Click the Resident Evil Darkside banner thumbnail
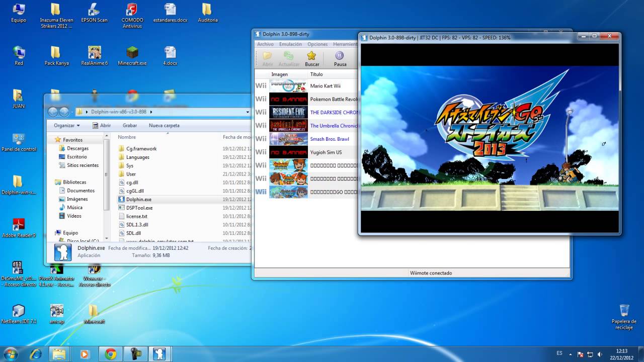This screenshot has height=362, width=644. point(288,112)
